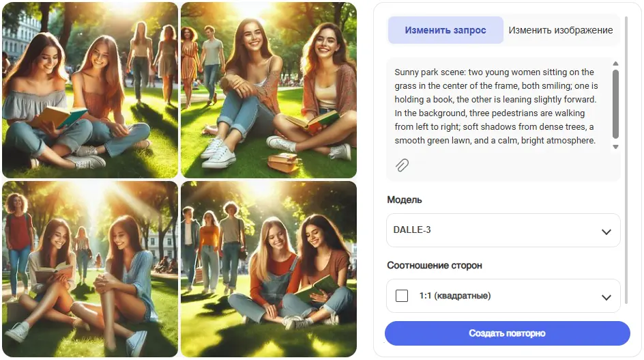
Task: Switch to the Изменить изображение tab
Action: click(x=561, y=30)
